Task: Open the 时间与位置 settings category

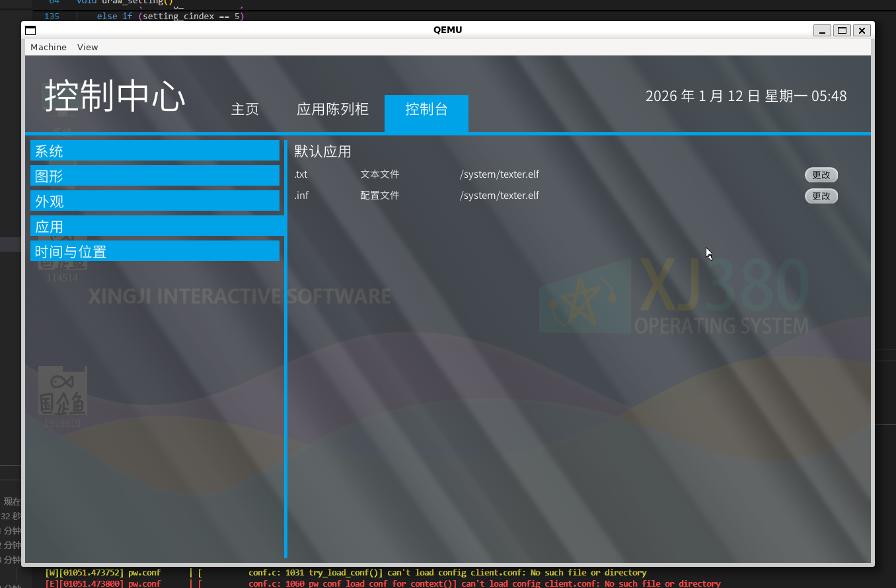Action: (x=155, y=251)
